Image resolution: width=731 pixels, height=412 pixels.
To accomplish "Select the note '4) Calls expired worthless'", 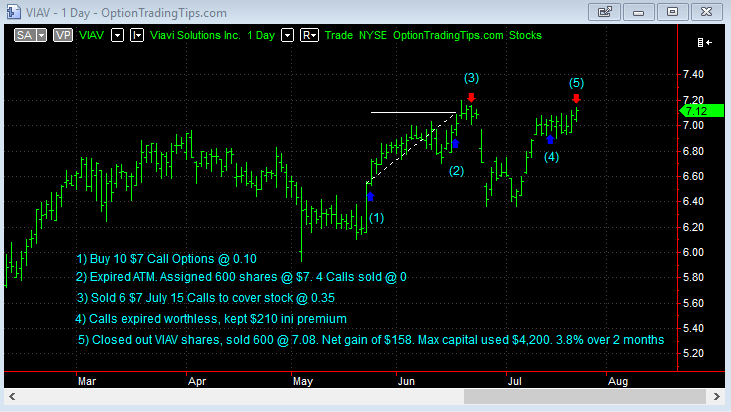I will 211,319.
